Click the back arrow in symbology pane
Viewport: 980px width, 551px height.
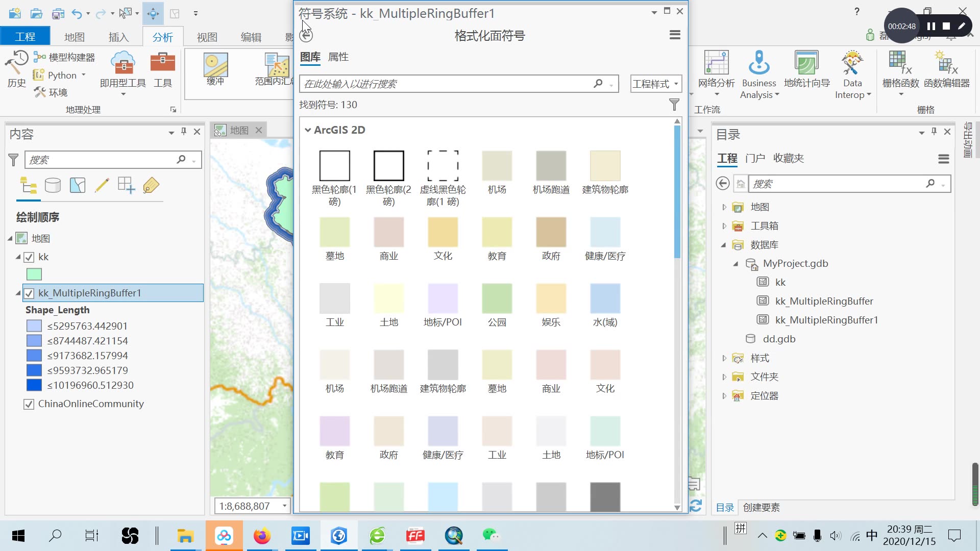[x=306, y=35]
